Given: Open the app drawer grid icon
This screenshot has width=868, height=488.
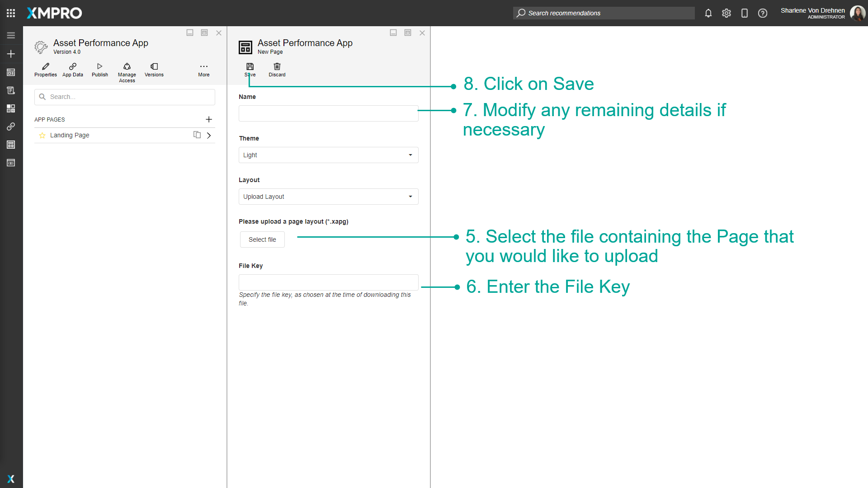Looking at the screenshot, I should coord(10,13).
